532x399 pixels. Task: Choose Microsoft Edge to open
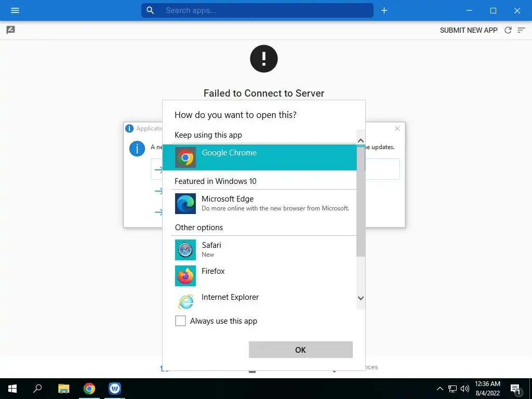tap(260, 204)
